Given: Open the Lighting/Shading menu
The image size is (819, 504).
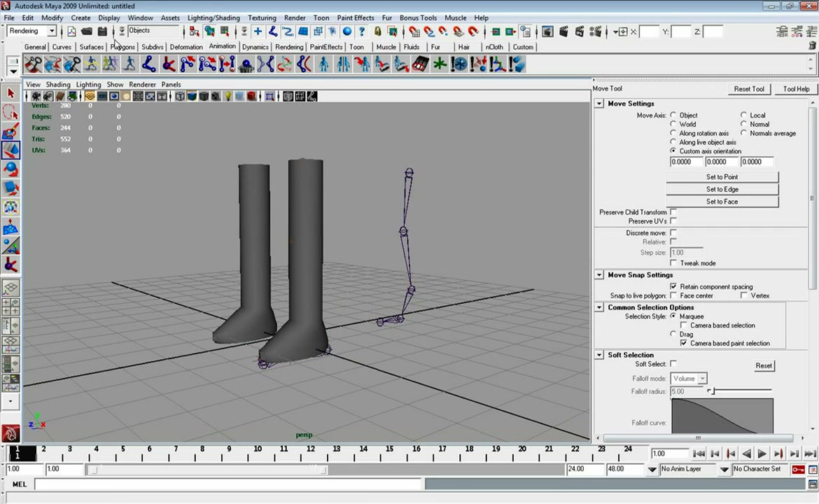Looking at the screenshot, I should coord(213,17).
